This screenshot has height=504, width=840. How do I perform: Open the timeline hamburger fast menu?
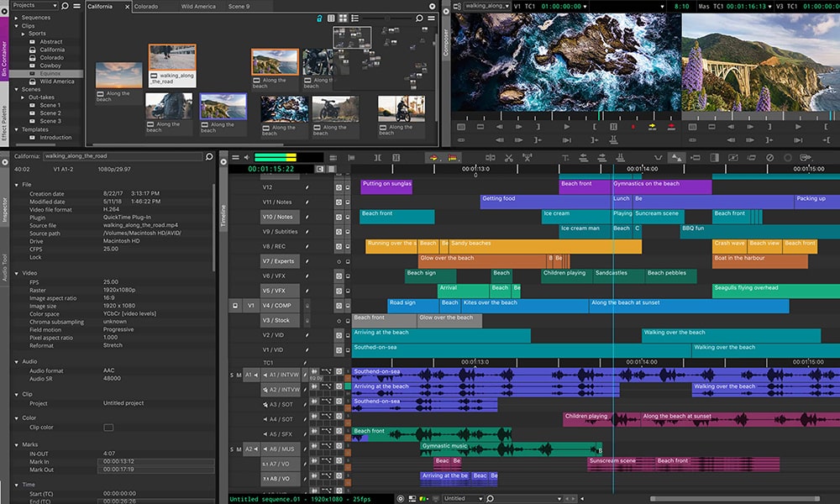pos(235,157)
